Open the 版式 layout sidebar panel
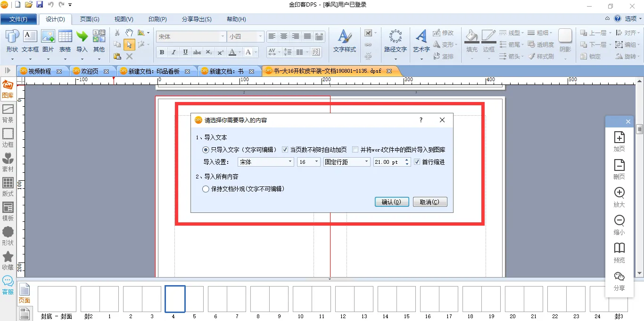 coord(8,187)
